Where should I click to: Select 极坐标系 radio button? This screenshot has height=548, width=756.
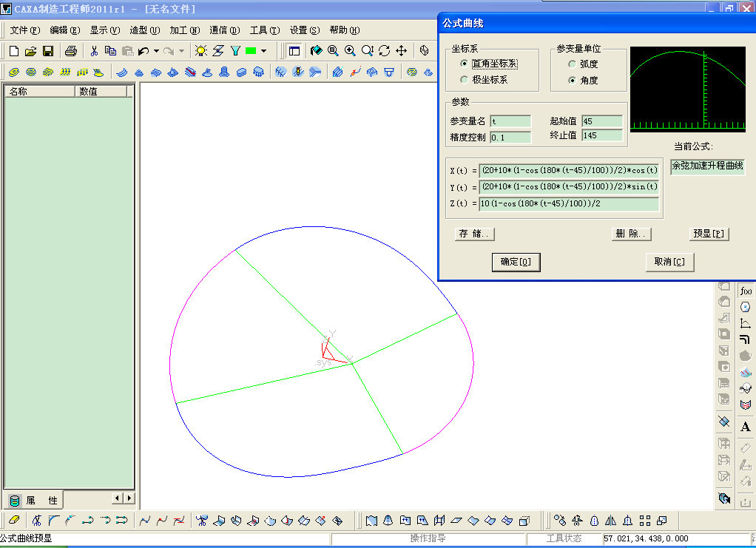464,80
